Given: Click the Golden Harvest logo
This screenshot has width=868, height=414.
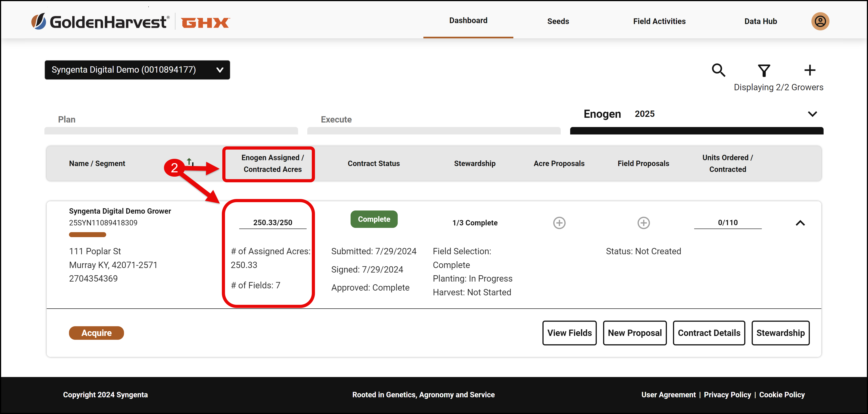Looking at the screenshot, I should 100,22.
